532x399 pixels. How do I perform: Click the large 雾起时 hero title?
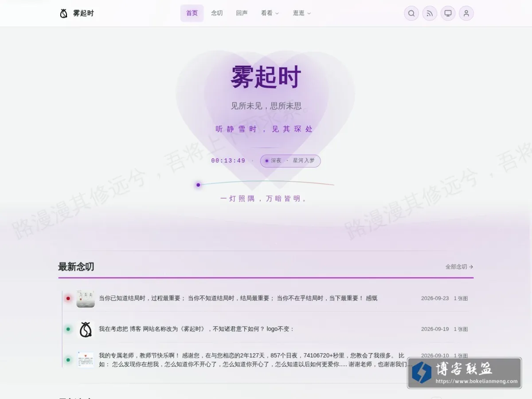coord(266,77)
